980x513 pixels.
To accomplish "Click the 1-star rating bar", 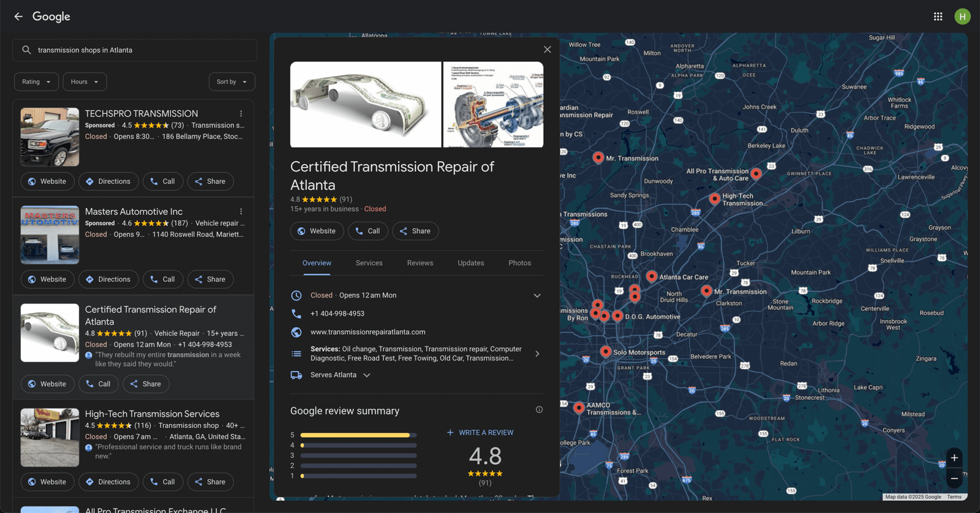I will pyautogui.click(x=358, y=476).
